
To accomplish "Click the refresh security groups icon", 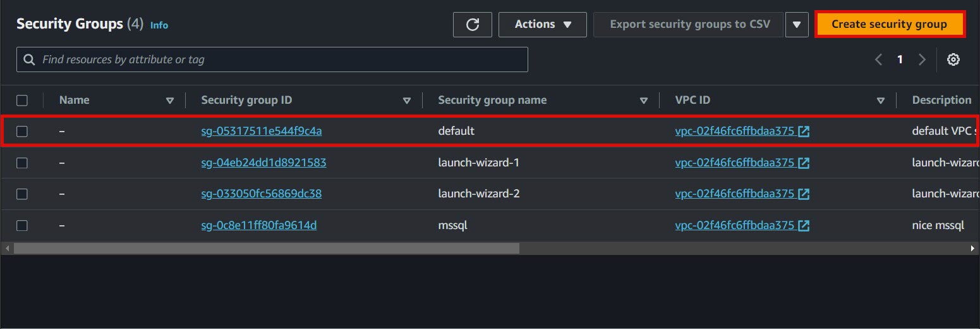I will tap(472, 25).
